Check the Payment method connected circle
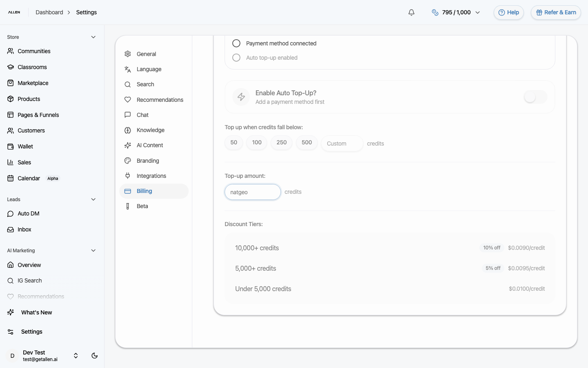This screenshot has height=368, width=588. [236, 43]
